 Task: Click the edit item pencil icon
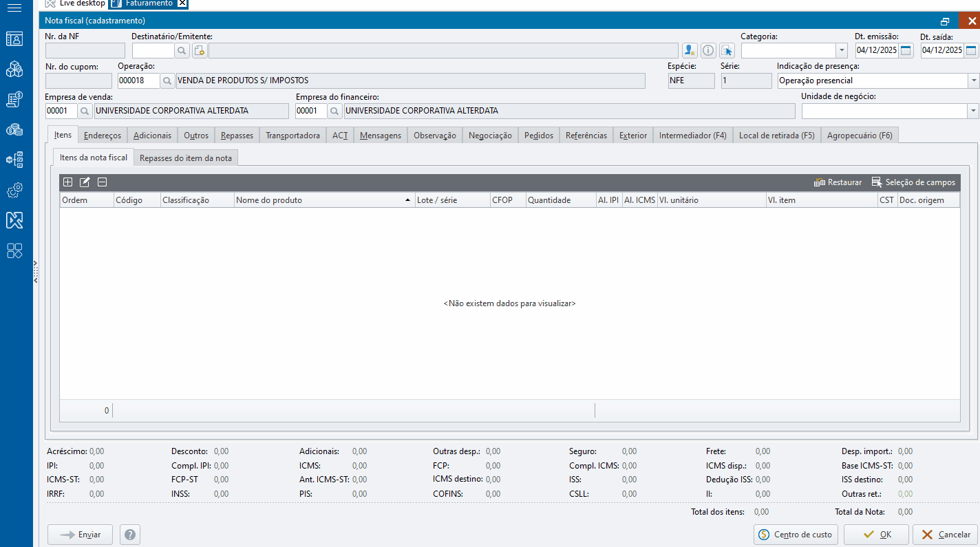tap(85, 182)
